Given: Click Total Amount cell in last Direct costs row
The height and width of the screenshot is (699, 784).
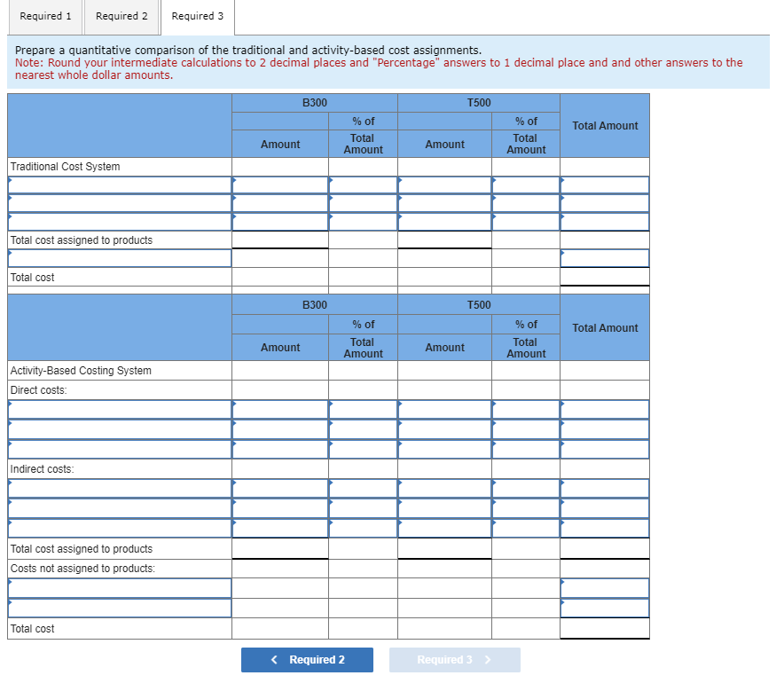Looking at the screenshot, I should coord(605,449).
